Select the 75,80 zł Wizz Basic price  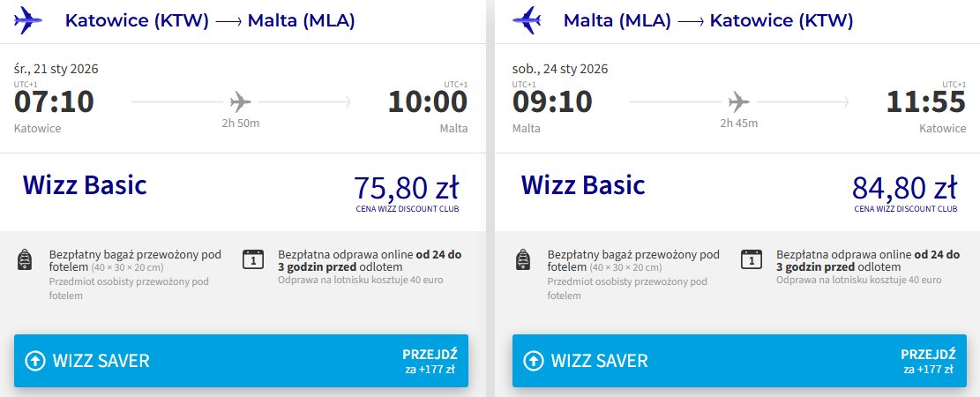(406, 188)
